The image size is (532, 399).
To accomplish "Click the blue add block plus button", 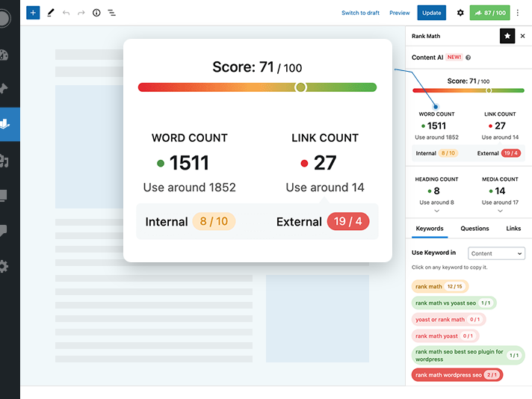I will pyautogui.click(x=33, y=13).
